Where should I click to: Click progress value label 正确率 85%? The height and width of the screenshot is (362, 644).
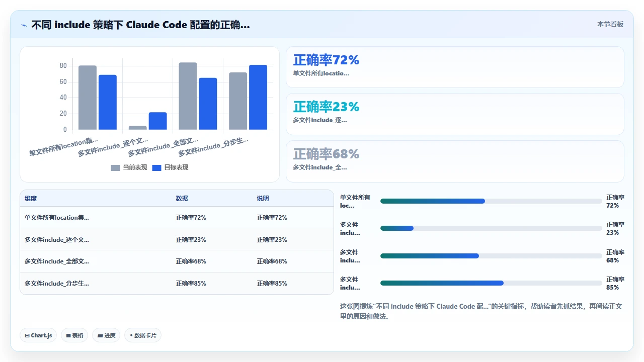pos(615,283)
